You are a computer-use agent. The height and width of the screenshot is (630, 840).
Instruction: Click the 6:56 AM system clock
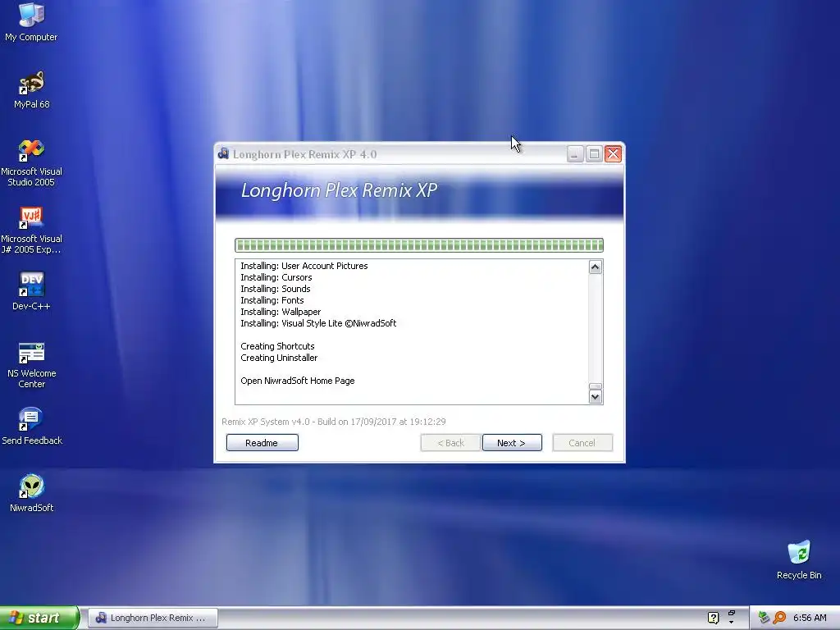(x=810, y=618)
